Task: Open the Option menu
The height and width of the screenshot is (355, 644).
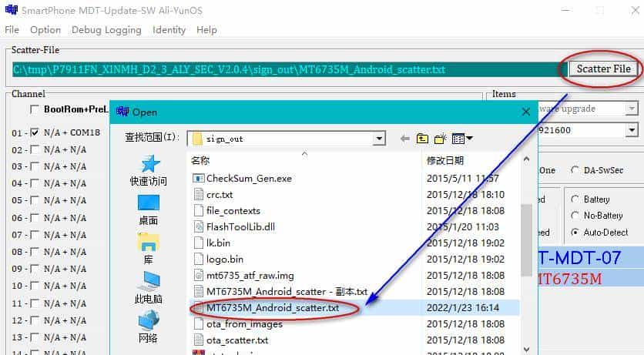Action: [45, 30]
